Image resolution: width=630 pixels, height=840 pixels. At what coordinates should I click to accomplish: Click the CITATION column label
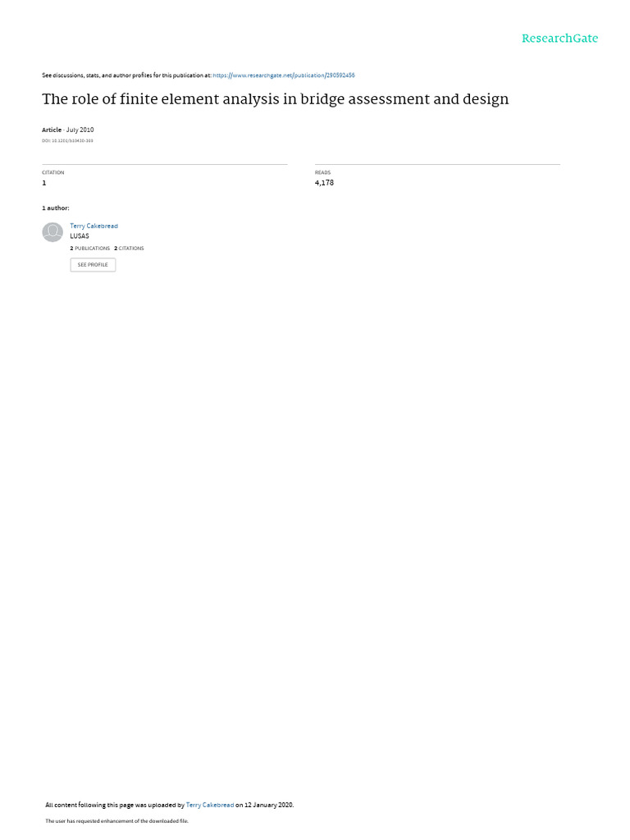(x=53, y=172)
